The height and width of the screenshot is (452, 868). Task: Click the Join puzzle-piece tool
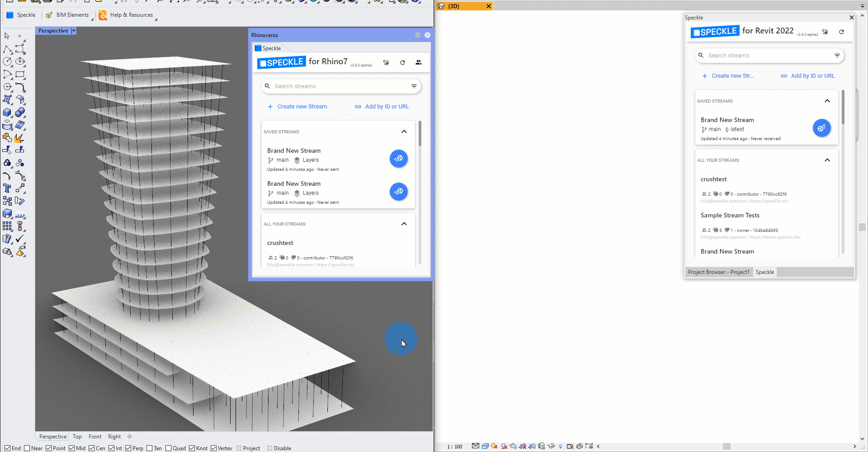(7, 137)
